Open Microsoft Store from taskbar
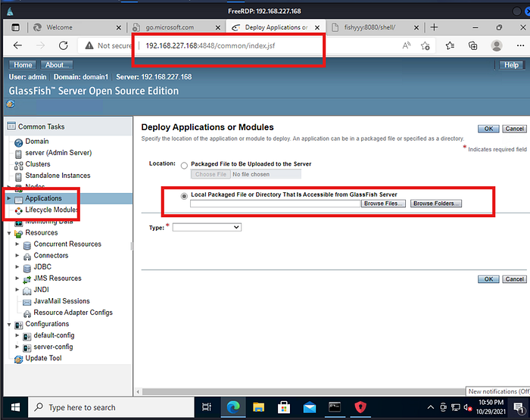Image resolution: width=530 pixels, height=420 pixels. tap(284, 407)
